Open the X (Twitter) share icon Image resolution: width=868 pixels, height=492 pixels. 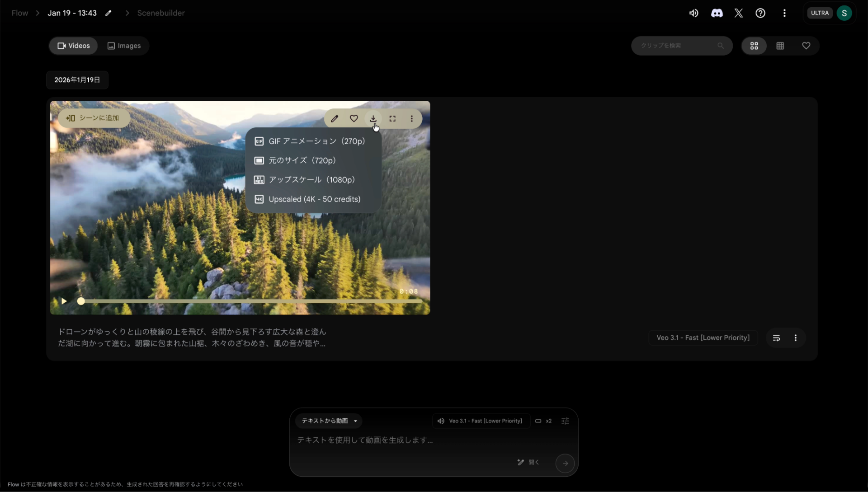738,13
